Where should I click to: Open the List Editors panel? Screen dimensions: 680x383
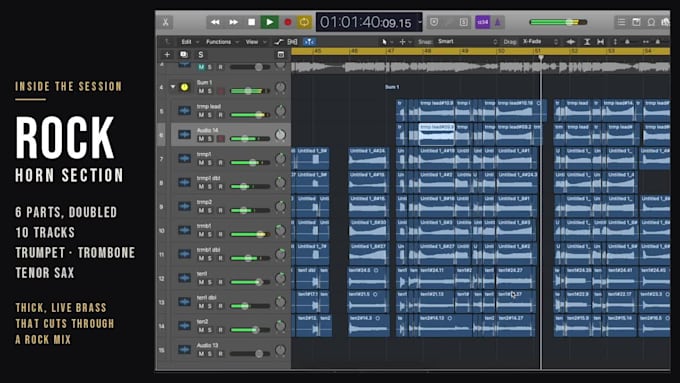pos(621,22)
